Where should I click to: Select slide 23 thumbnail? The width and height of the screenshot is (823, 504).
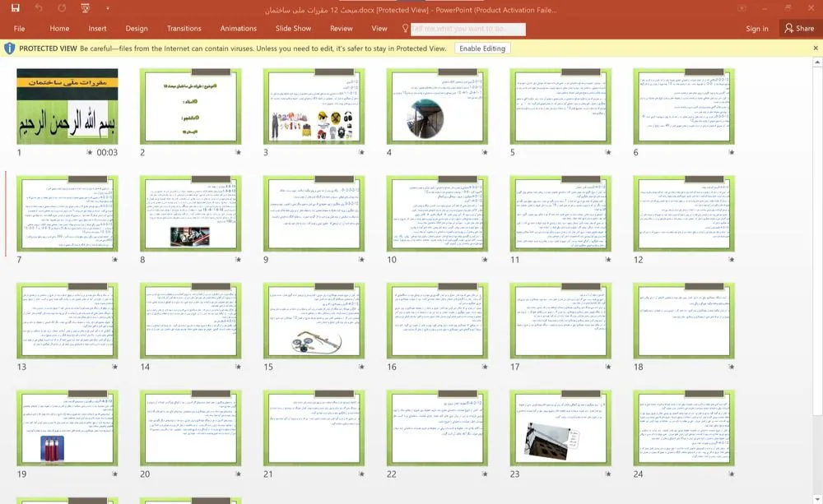click(x=560, y=428)
